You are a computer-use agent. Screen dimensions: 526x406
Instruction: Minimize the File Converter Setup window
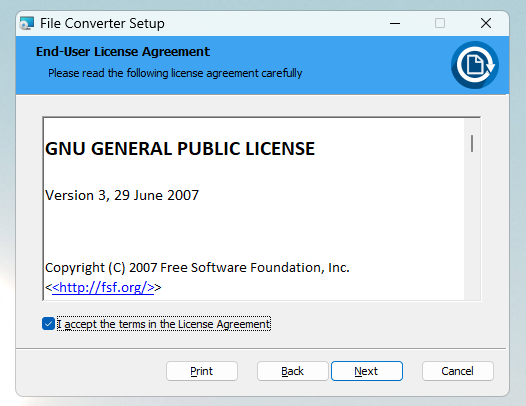(395, 23)
